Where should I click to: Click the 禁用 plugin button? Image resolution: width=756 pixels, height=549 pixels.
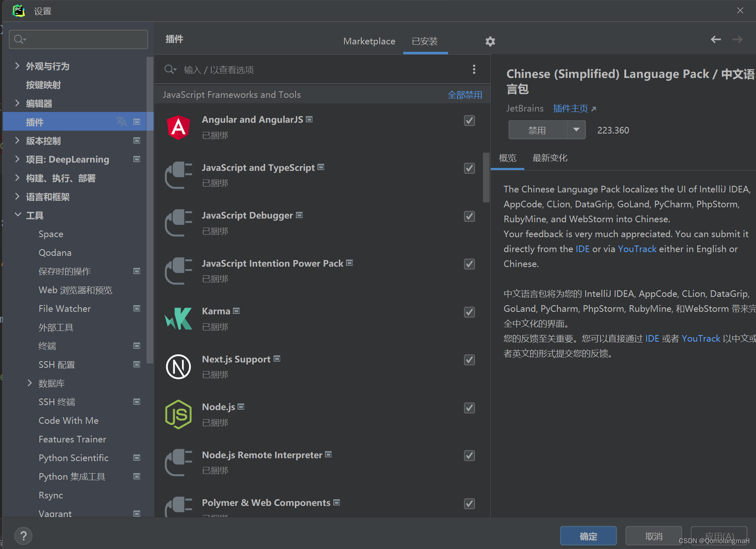coord(538,130)
